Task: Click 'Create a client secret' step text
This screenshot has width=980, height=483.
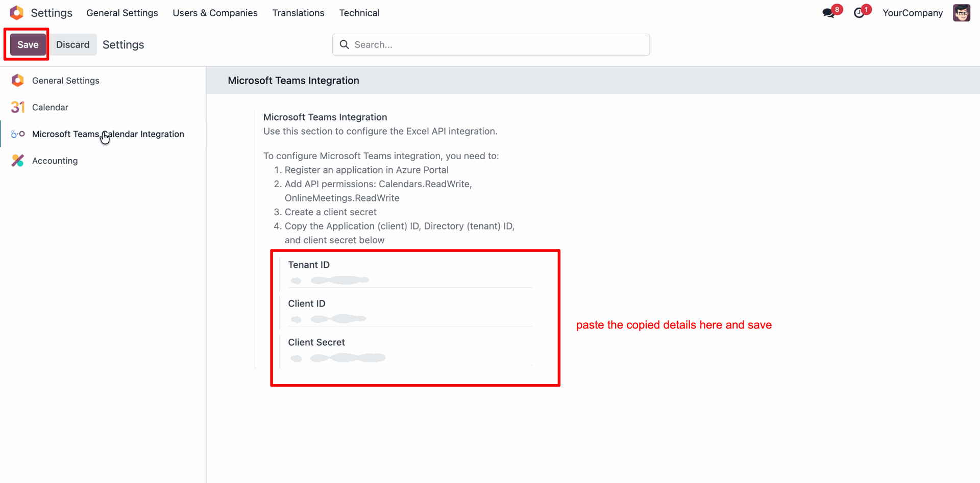Action: point(331,212)
